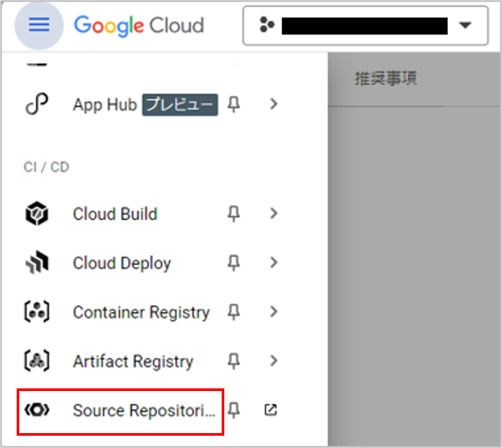Open Source Repositories external link icon
This screenshot has height=448, width=502.
click(271, 410)
